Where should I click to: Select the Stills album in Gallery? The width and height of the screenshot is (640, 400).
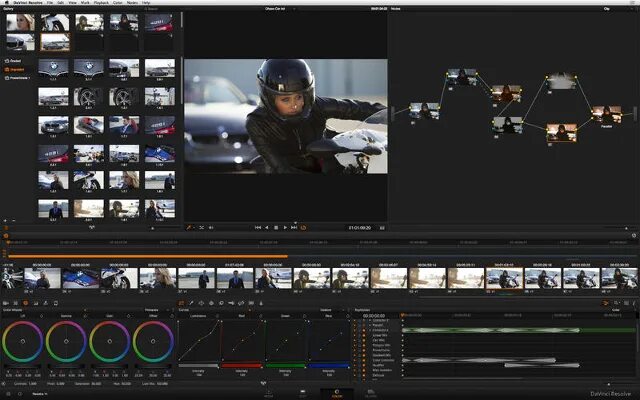(x=14, y=61)
